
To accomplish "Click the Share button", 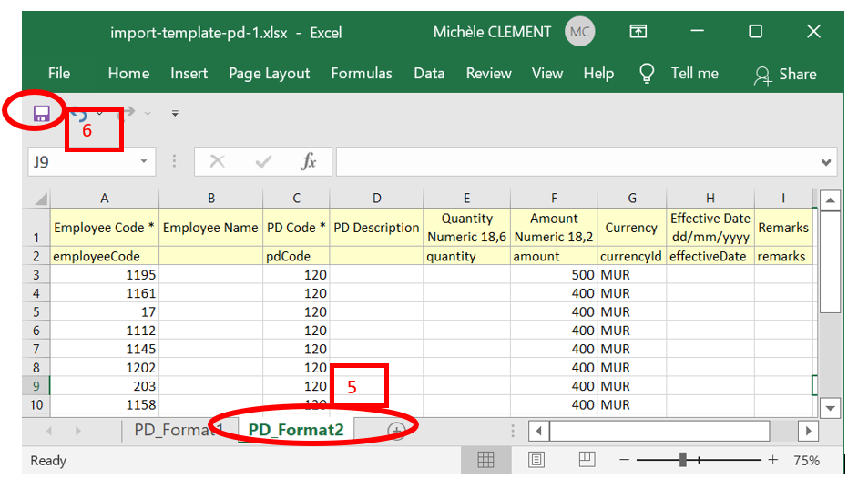I will [785, 75].
